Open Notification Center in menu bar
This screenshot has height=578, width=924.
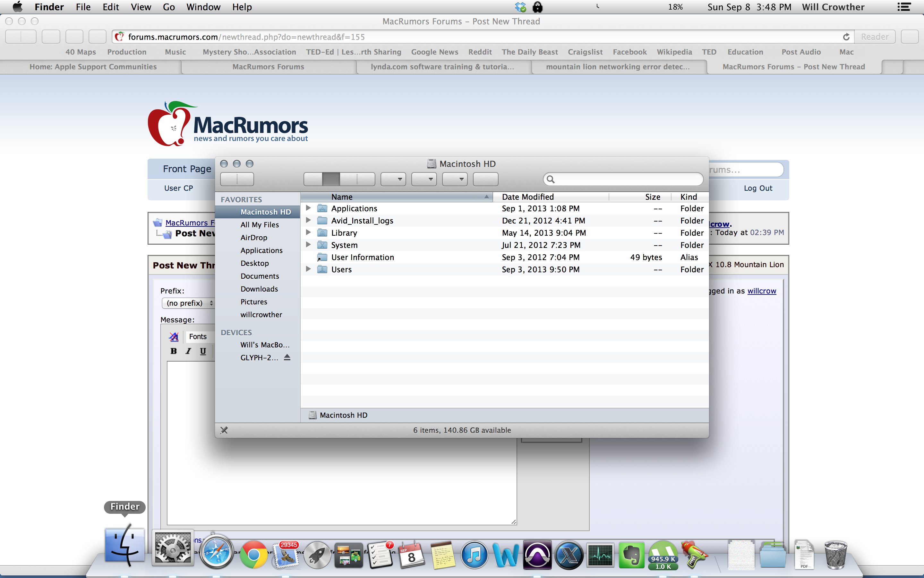point(904,7)
